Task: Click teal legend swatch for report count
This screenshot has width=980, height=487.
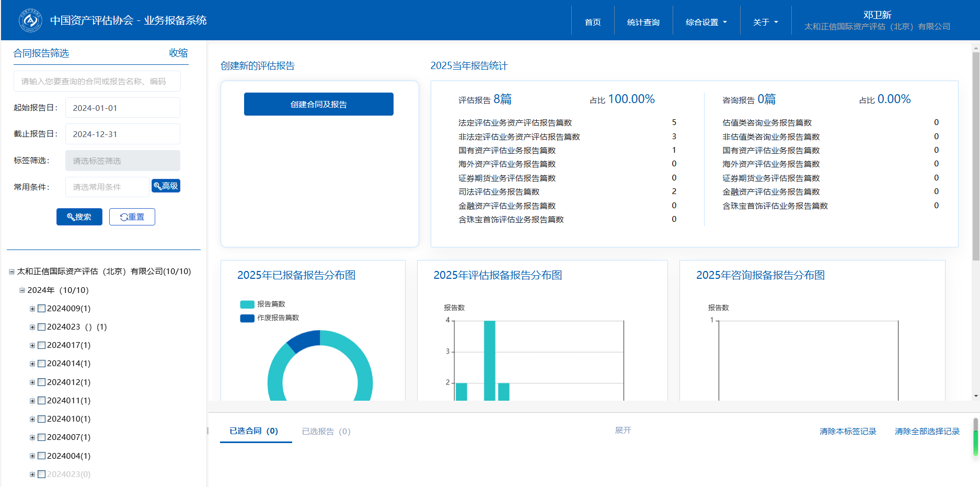Action: pos(247,304)
